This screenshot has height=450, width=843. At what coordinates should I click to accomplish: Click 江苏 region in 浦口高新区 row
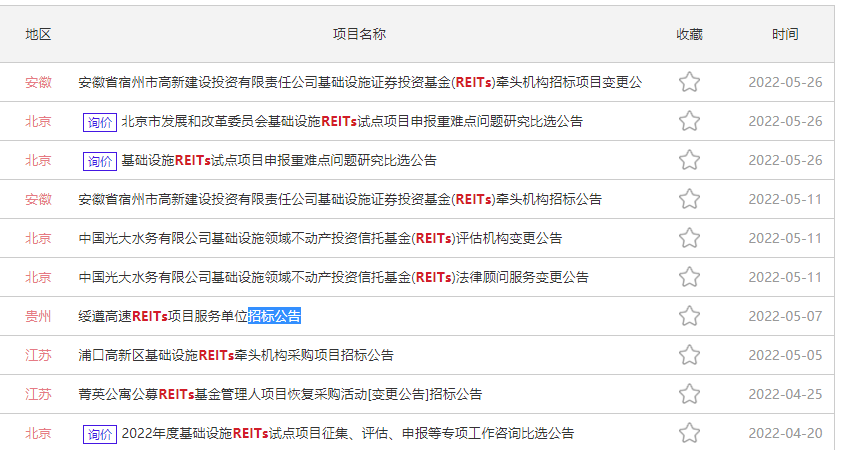click(38, 355)
